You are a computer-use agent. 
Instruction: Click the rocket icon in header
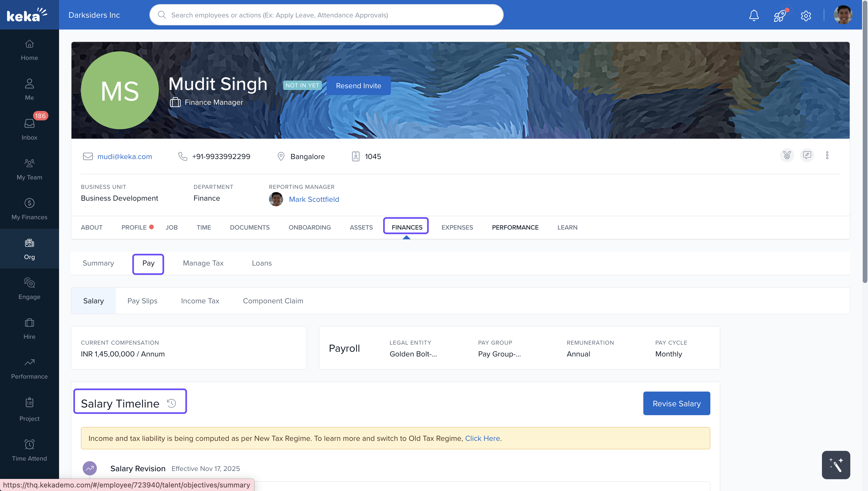[x=780, y=16]
